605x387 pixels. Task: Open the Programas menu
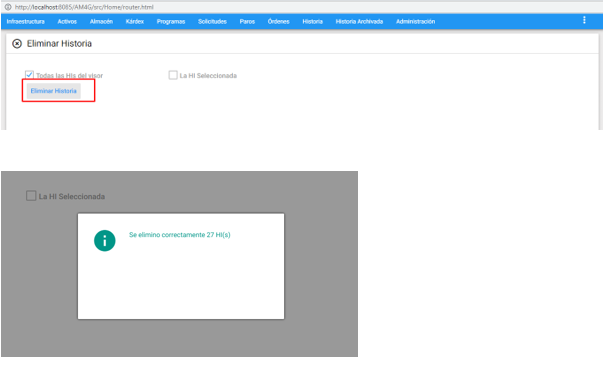pos(171,22)
